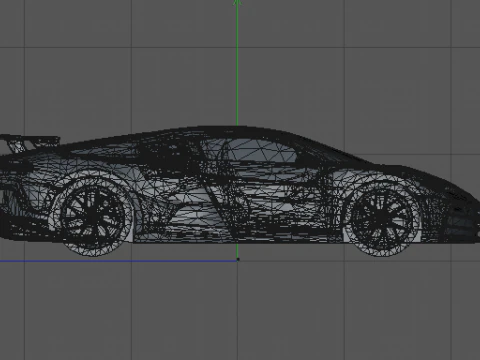480x360 pixels.
Task: Click the blue horizontal axis line
Action: [118, 261]
